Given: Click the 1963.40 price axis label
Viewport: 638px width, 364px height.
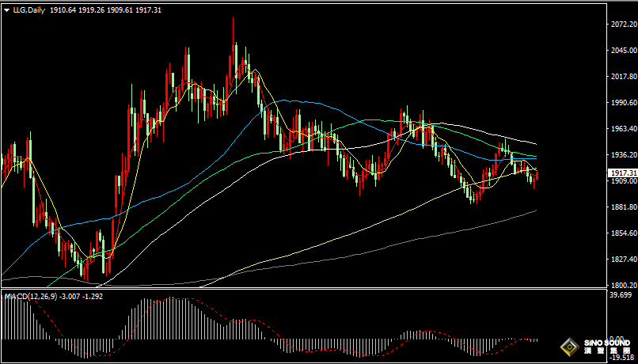Looking at the screenshot, I should pos(624,129).
